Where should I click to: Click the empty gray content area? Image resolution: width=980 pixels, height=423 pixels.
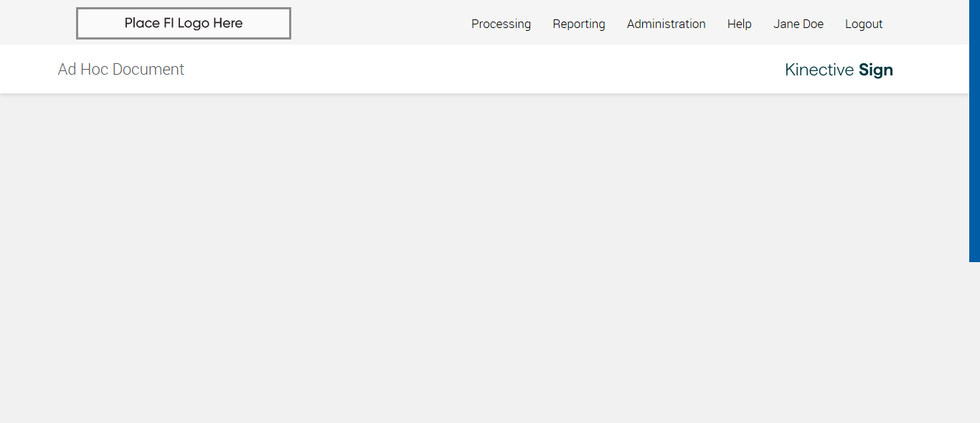[x=484, y=259]
